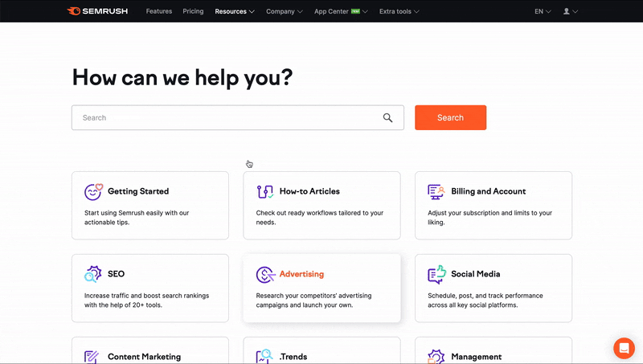Click the SEO gear magnifier icon

93,274
